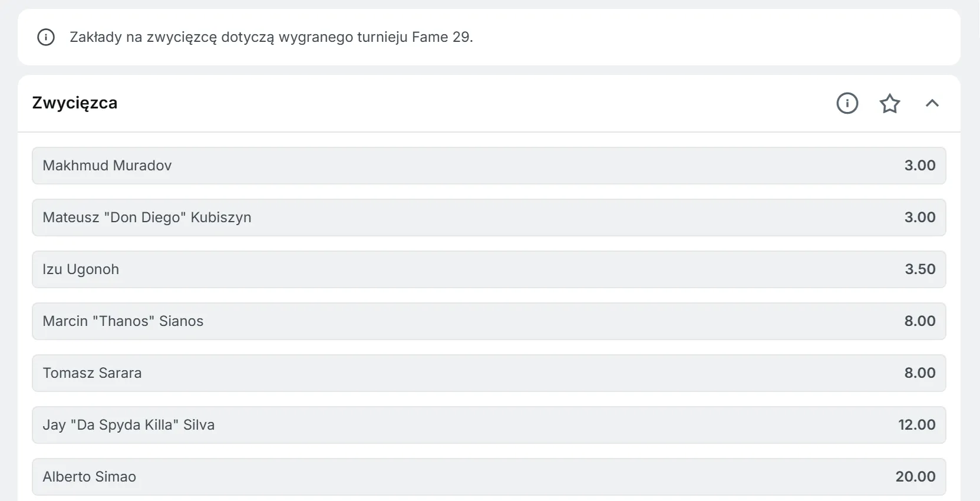Open tournament winner details via info tooltip
The height and width of the screenshot is (501, 980).
pyautogui.click(x=847, y=103)
